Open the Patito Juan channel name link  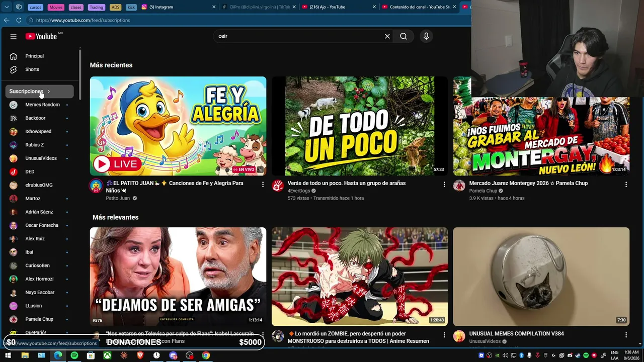[x=118, y=198]
